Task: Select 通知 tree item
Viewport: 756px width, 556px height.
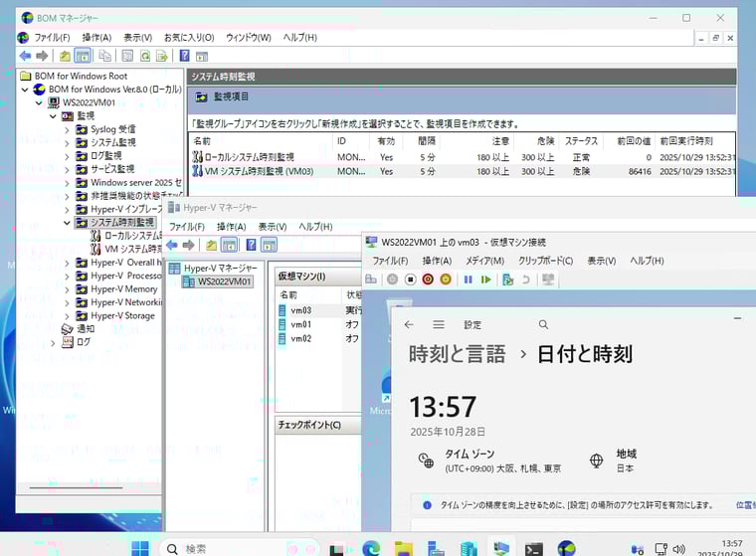Action: (86, 329)
